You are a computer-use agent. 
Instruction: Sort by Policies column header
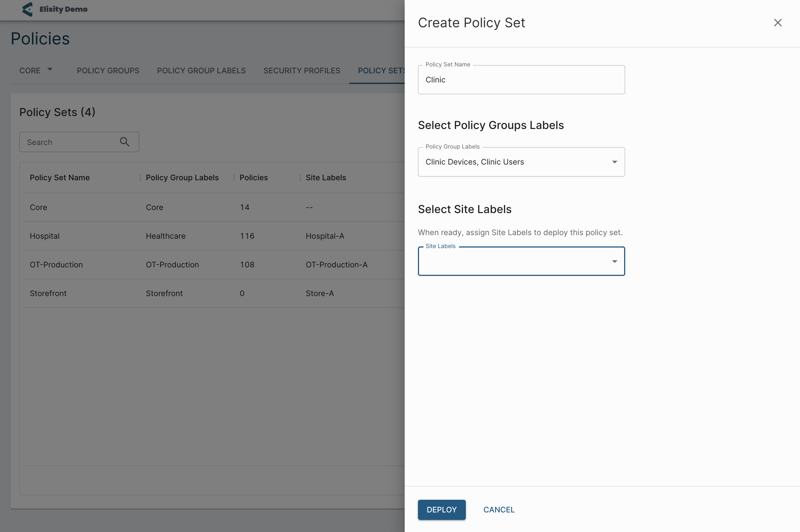(253, 178)
